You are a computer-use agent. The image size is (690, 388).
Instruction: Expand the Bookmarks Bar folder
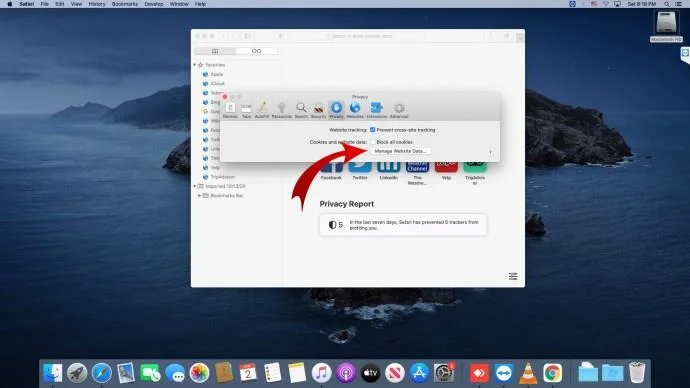[199, 195]
